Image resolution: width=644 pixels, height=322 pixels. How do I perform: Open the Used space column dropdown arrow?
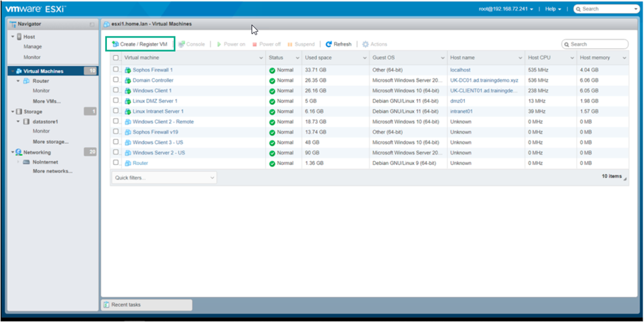[x=365, y=58]
